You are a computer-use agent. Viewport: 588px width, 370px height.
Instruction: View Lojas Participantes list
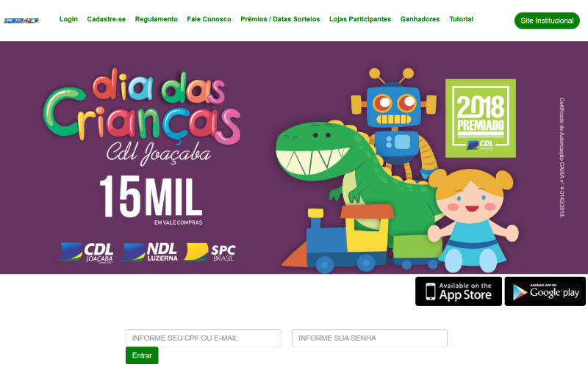point(360,19)
